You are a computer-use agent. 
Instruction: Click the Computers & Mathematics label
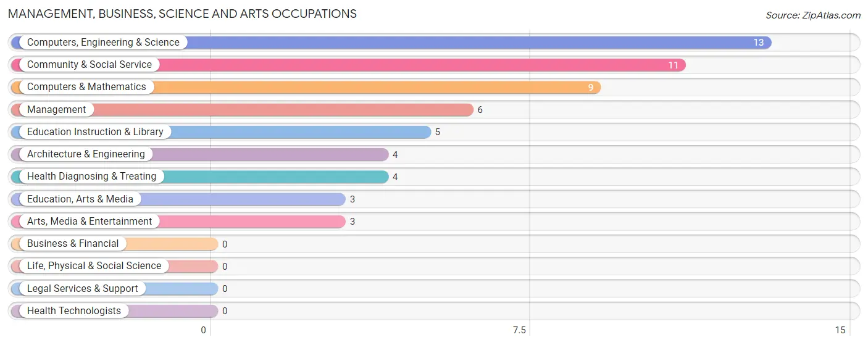[86, 87]
